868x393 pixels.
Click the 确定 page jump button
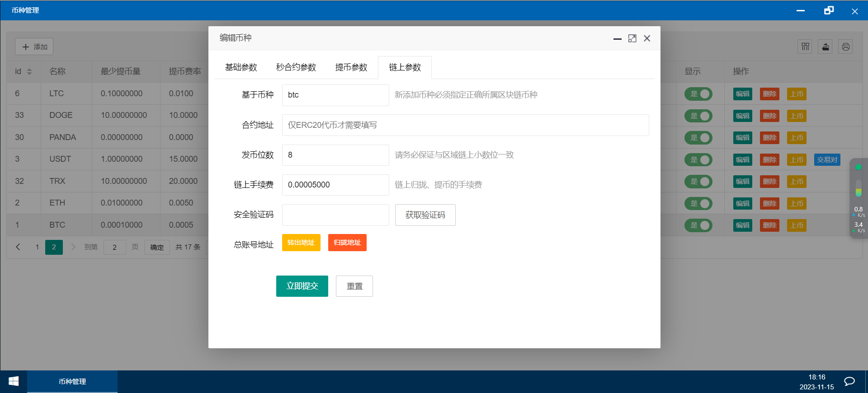point(157,247)
